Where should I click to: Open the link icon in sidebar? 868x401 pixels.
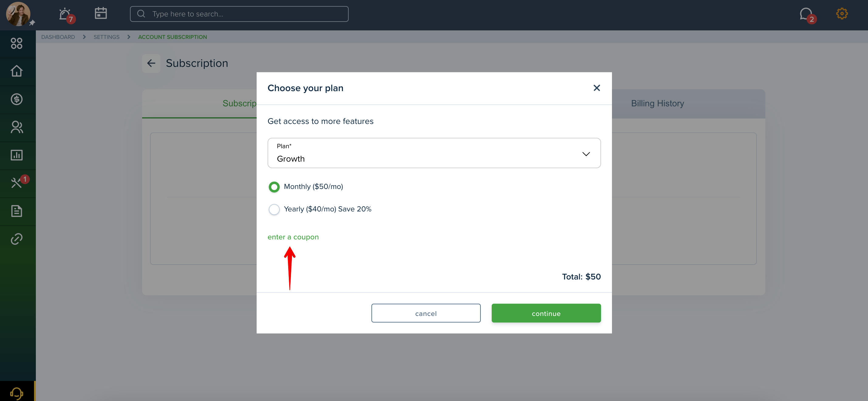16,239
